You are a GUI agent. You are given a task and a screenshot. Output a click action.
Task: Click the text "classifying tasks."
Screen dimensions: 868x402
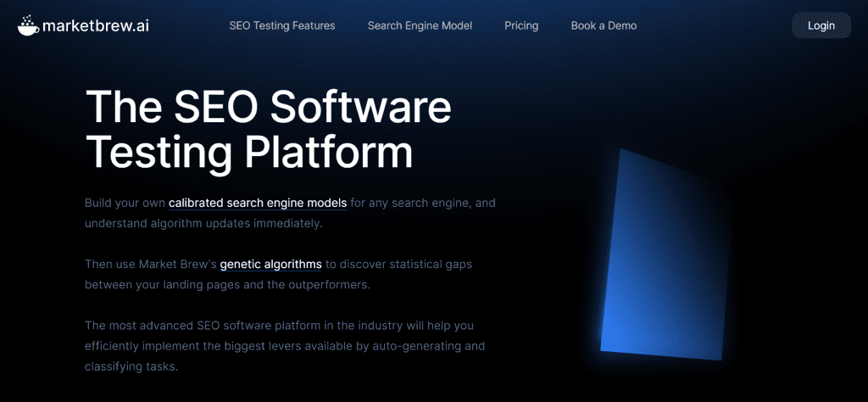[x=131, y=366]
